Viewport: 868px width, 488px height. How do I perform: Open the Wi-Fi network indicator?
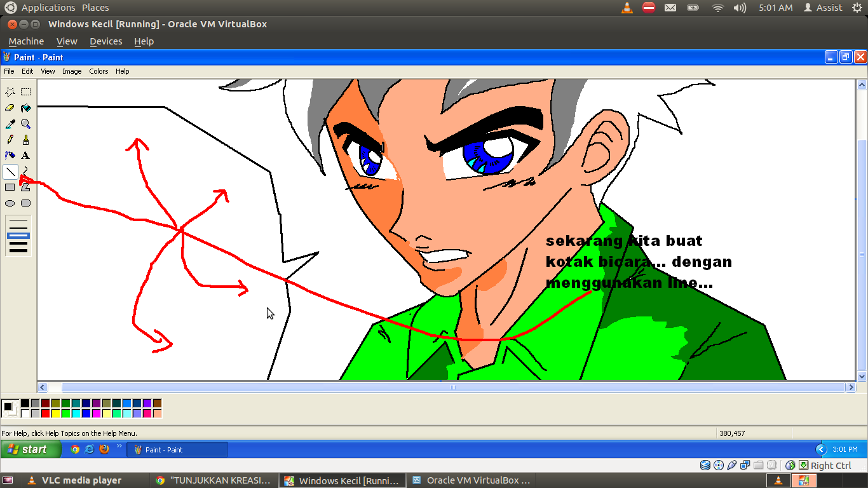coord(717,8)
